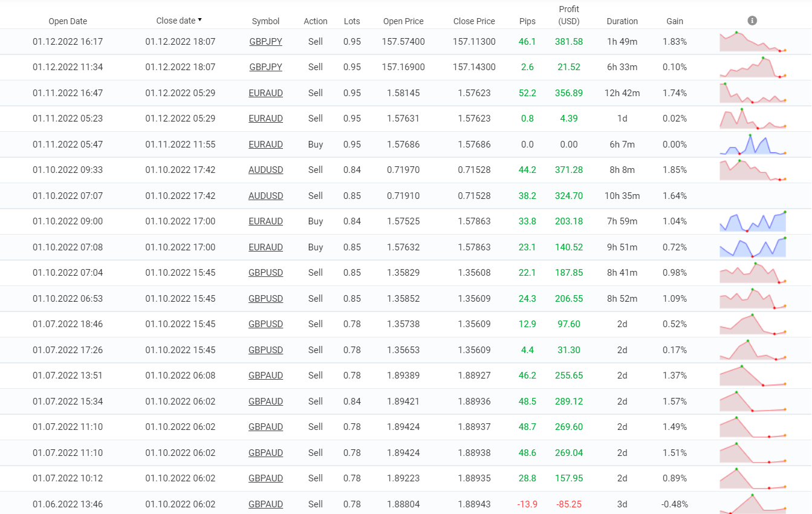Click the GBPAUD link on the bottom row

[x=265, y=504]
